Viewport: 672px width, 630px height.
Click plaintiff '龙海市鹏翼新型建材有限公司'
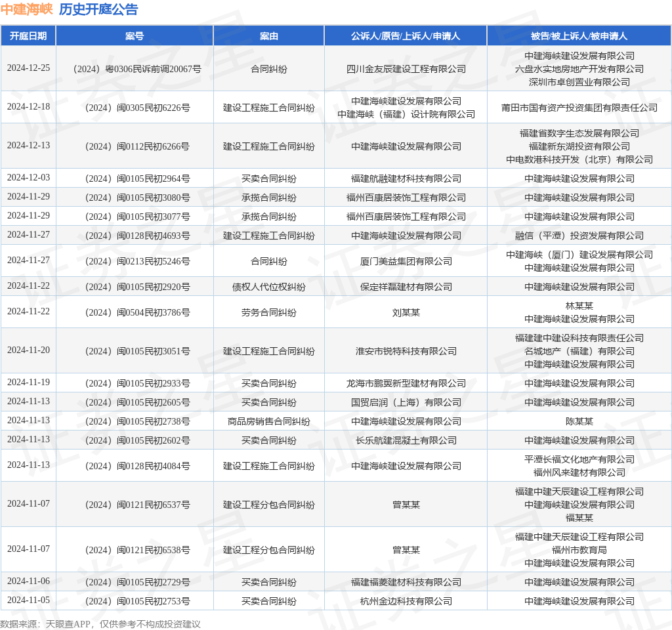click(406, 383)
